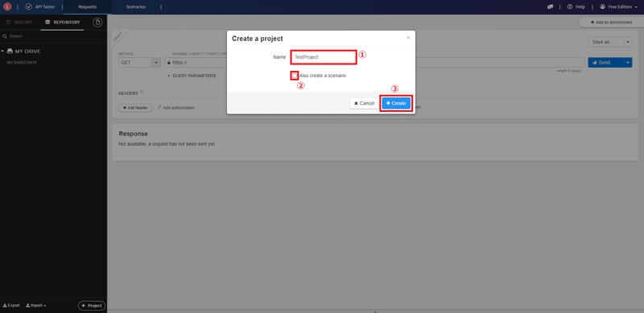Click the NO SAVED DATA text
This screenshot has height=313, width=644.
coord(22,63)
